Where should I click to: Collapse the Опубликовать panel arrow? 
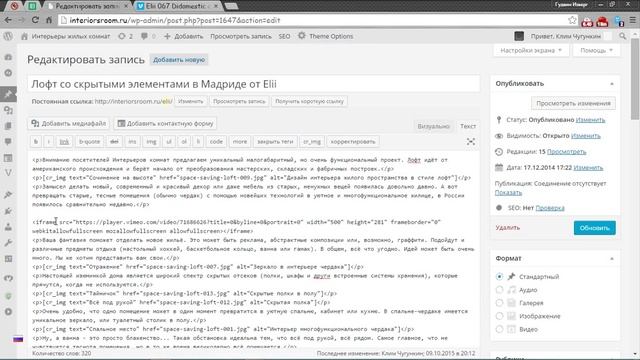point(612,84)
